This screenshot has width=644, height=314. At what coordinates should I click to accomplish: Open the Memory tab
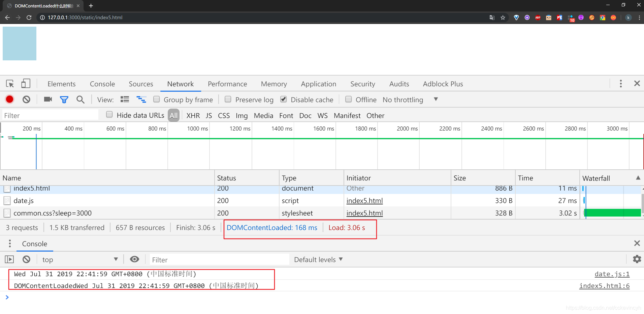[274, 84]
